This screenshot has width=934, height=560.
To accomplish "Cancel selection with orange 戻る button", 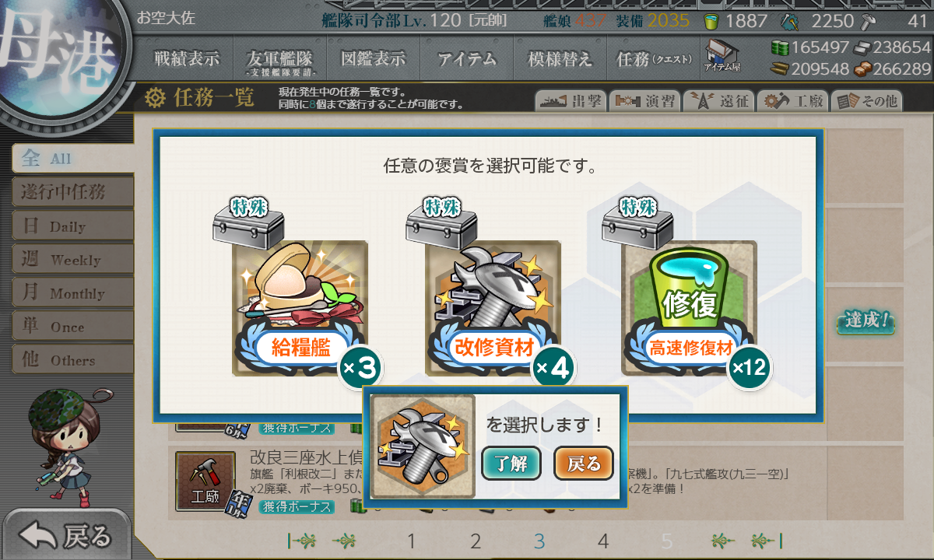I will 584,464.
